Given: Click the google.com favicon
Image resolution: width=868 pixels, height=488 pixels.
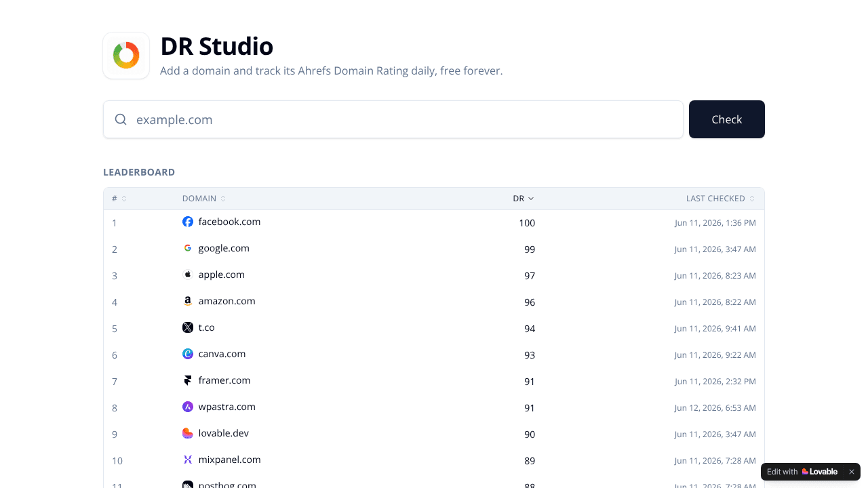Looking at the screenshot, I should coord(188,248).
